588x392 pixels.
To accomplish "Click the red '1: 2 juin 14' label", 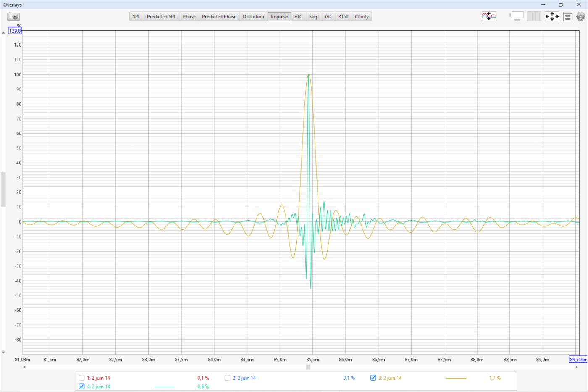I will (98, 378).
